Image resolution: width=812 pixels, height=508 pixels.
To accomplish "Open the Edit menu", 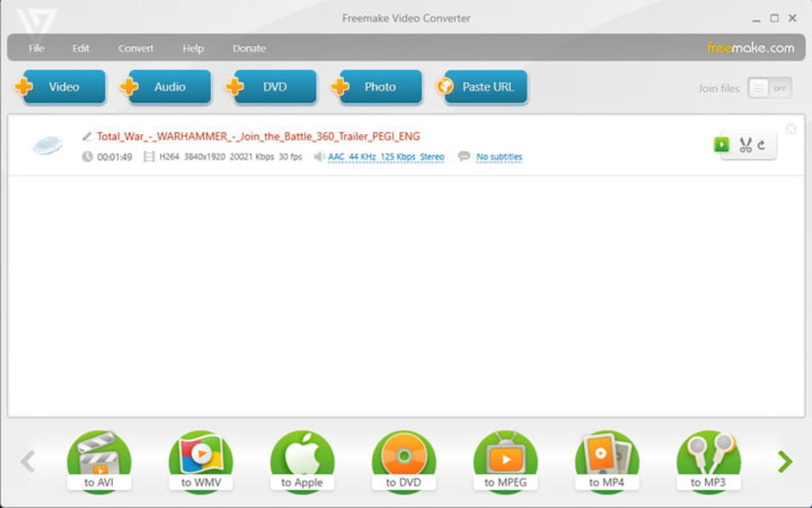I will (81, 48).
